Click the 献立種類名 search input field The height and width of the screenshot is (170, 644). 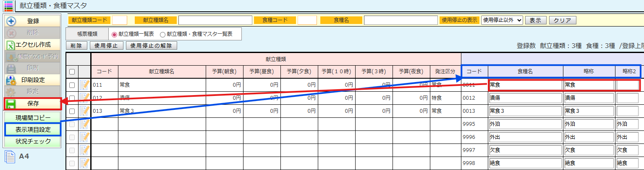[x=215, y=20]
